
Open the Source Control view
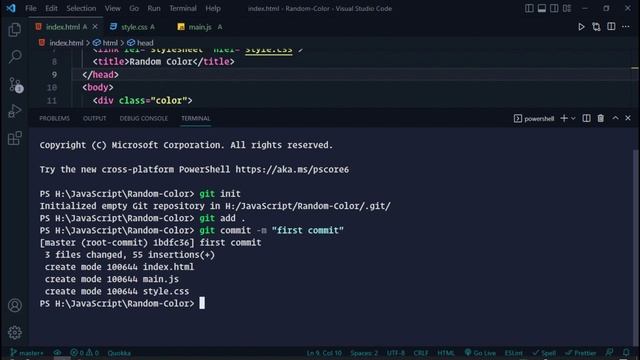[16, 85]
